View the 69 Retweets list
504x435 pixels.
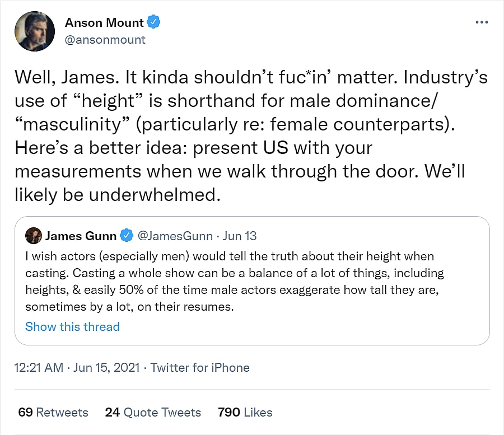53,413
